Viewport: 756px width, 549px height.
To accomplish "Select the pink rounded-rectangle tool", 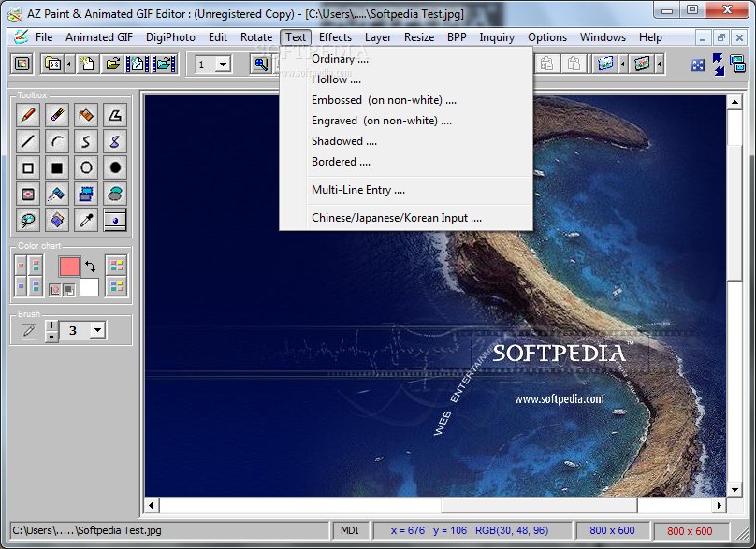I will pyautogui.click(x=28, y=194).
